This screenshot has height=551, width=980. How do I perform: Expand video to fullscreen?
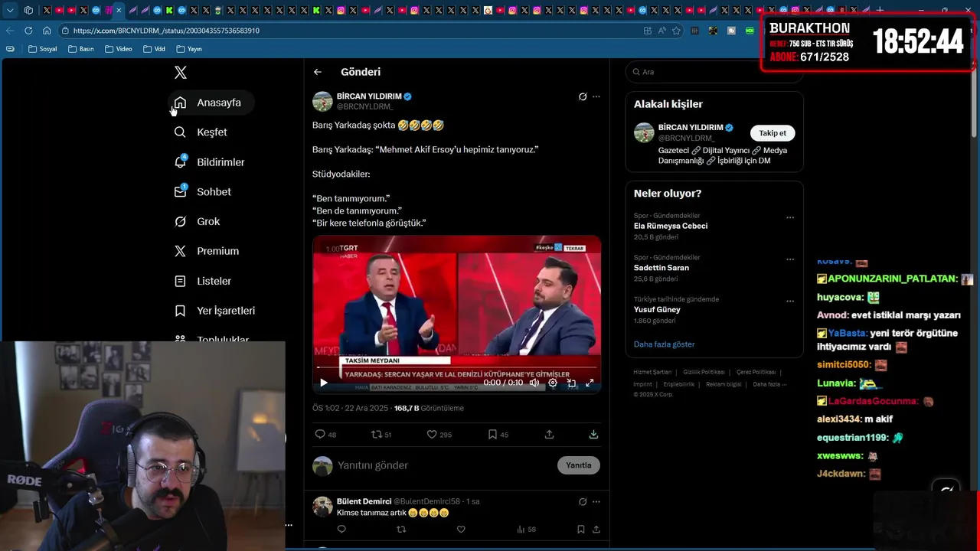pos(590,383)
